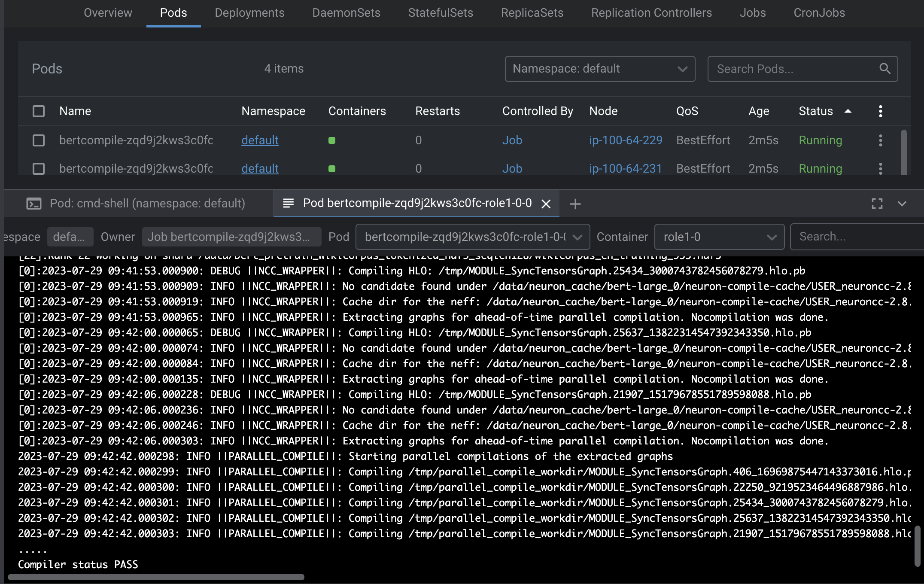
Task: Click container status dot for ip-100-64-229 pod
Action: pos(332,140)
